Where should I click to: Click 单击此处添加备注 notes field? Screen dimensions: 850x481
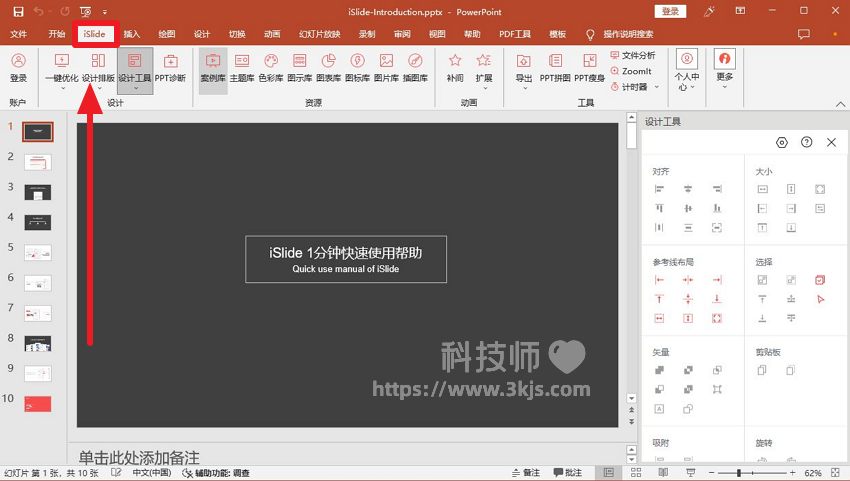(x=139, y=457)
